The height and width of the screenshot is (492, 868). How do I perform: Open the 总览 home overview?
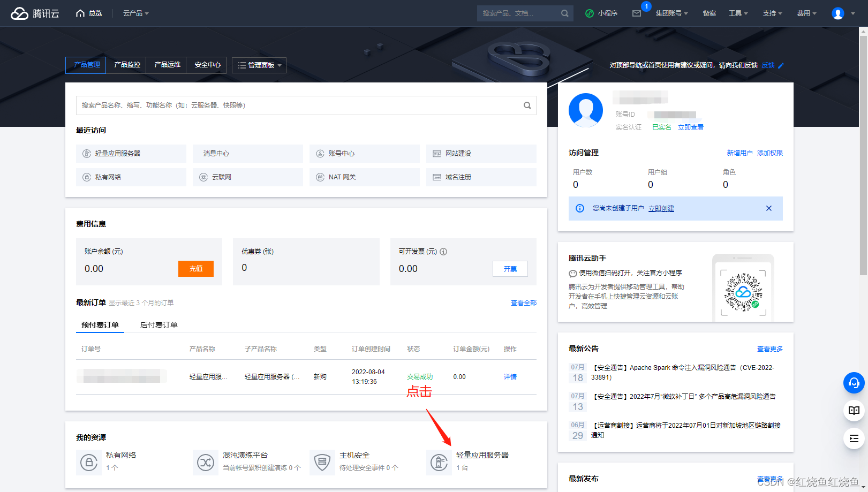(89, 13)
